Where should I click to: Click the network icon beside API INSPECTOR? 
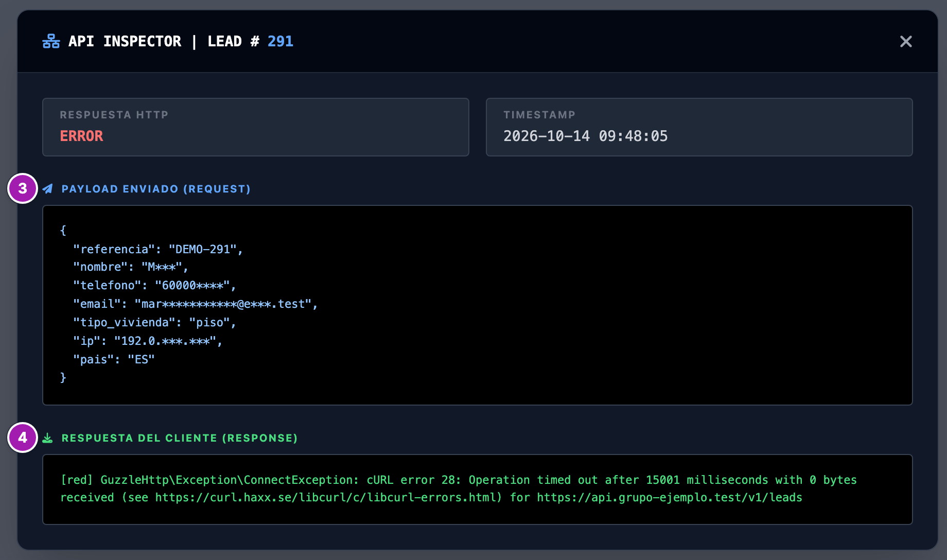[51, 41]
